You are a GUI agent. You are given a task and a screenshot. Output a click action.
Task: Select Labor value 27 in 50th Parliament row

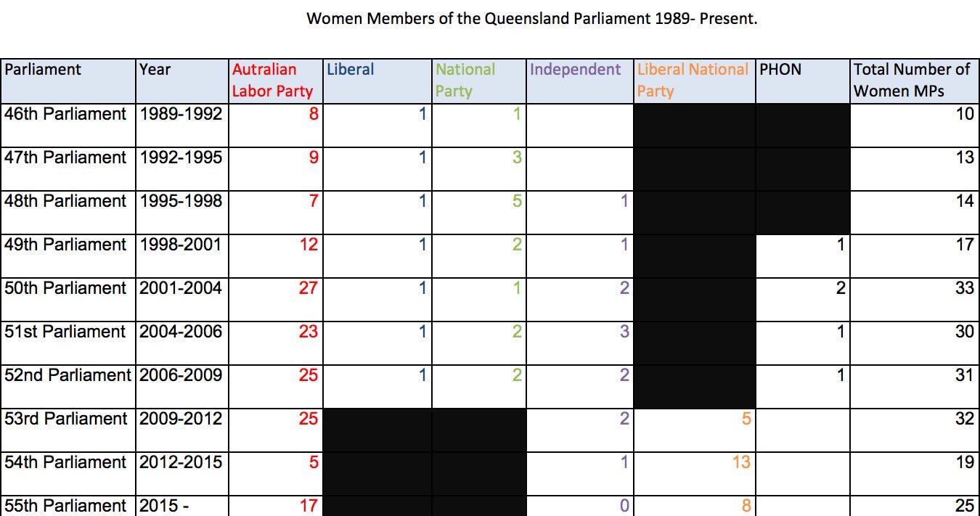pyautogui.click(x=309, y=288)
